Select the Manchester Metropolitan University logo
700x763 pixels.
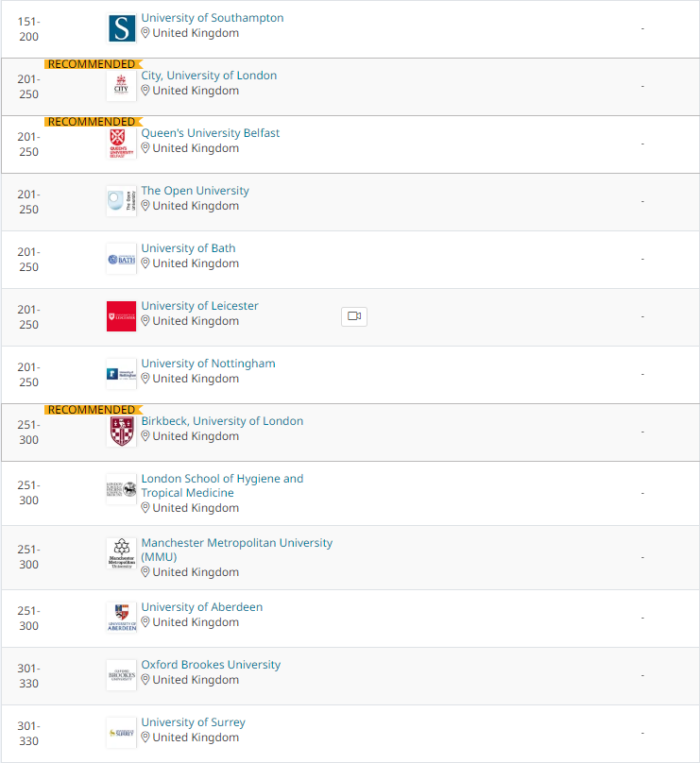[x=121, y=553]
